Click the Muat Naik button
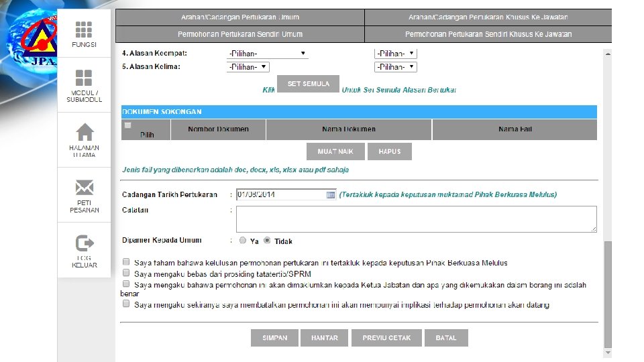Screen dimensions: 644x362 [x=335, y=152]
